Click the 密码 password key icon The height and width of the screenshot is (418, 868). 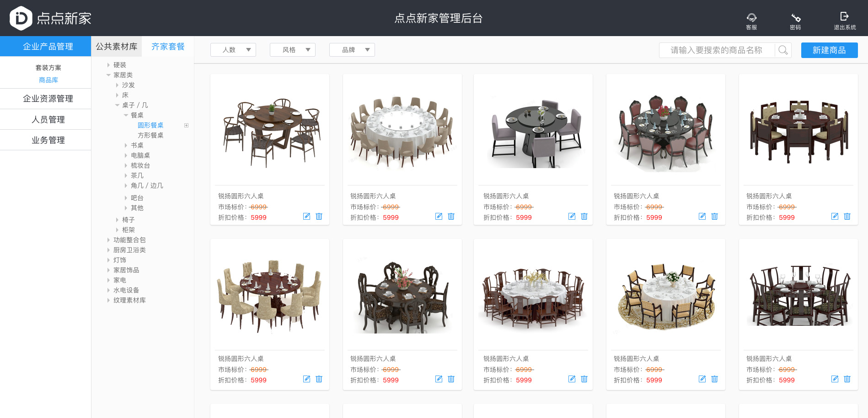(x=796, y=17)
